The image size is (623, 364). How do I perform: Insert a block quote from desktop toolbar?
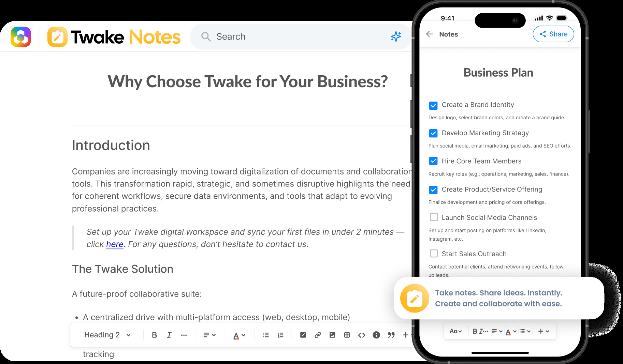(391, 335)
